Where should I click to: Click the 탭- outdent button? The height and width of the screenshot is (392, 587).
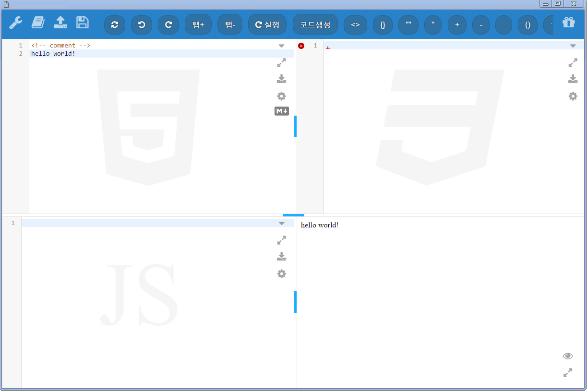point(230,24)
